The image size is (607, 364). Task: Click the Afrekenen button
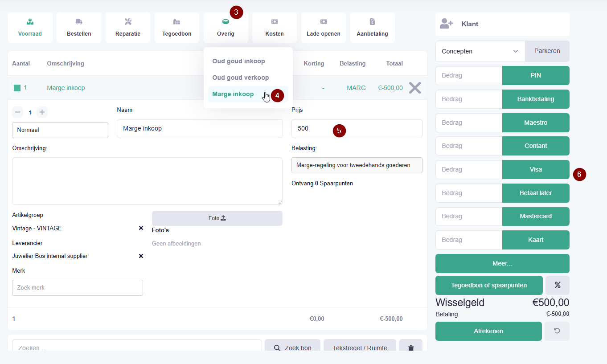click(488, 331)
